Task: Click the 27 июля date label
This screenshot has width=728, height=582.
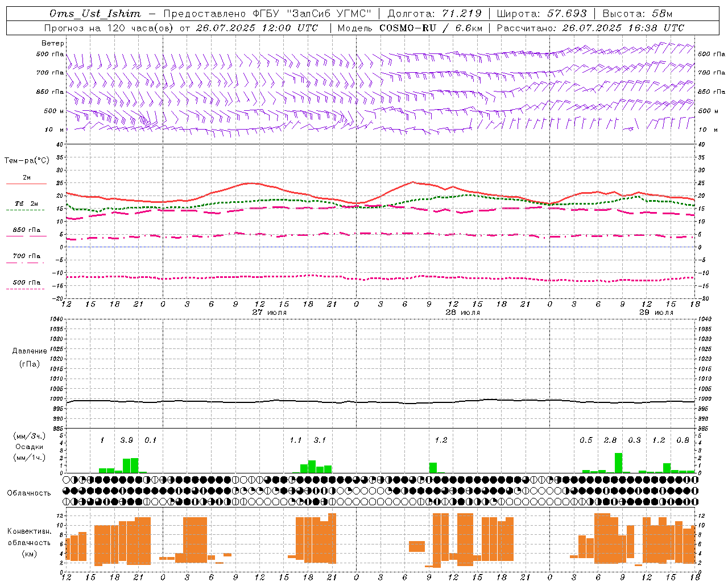Action: 270,313
